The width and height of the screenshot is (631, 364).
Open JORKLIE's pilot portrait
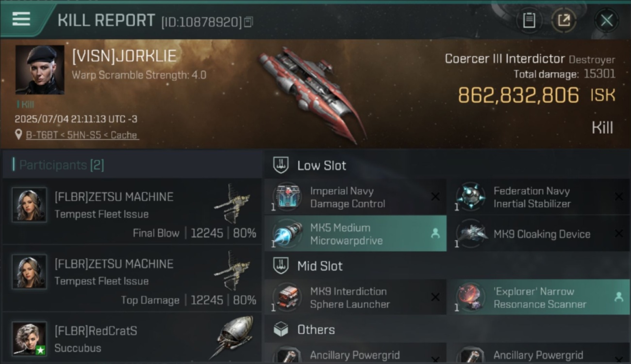tap(40, 70)
